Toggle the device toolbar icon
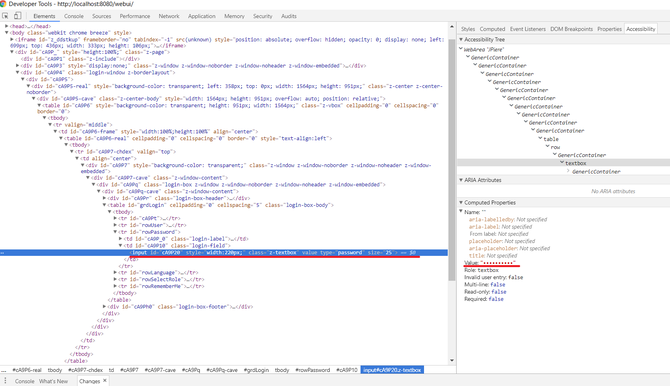The height and width of the screenshot is (386, 670). 18,16
